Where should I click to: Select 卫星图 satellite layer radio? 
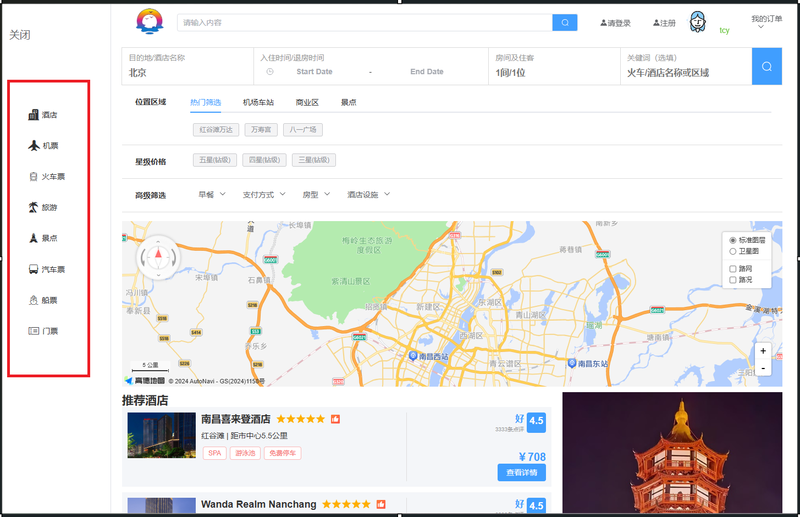coord(733,251)
